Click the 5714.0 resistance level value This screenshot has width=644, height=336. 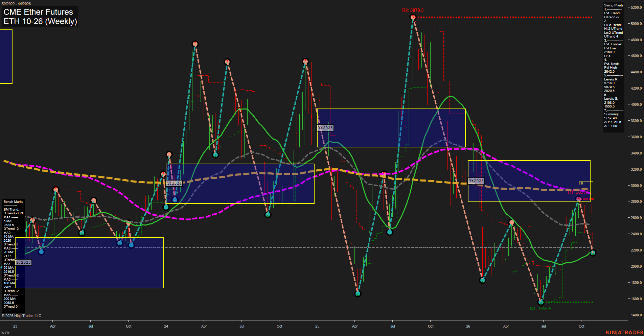pos(609,83)
